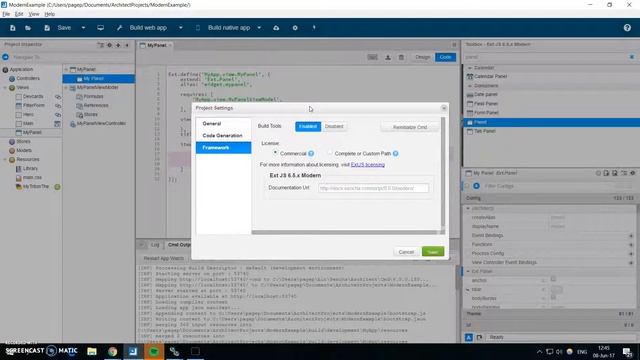
Task: Select General section in Project Settings
Action: click(x=223, y=123)
